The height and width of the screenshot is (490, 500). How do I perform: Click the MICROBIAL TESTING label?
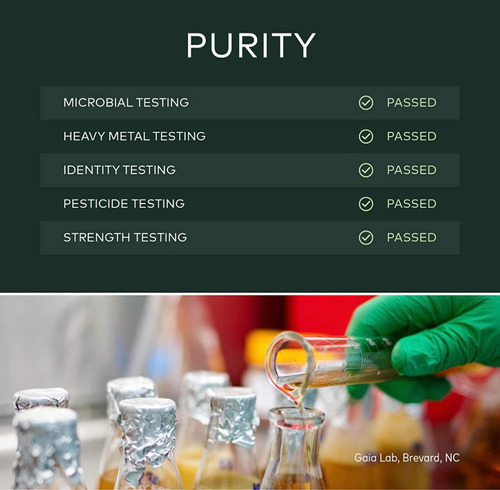point(126,102)
